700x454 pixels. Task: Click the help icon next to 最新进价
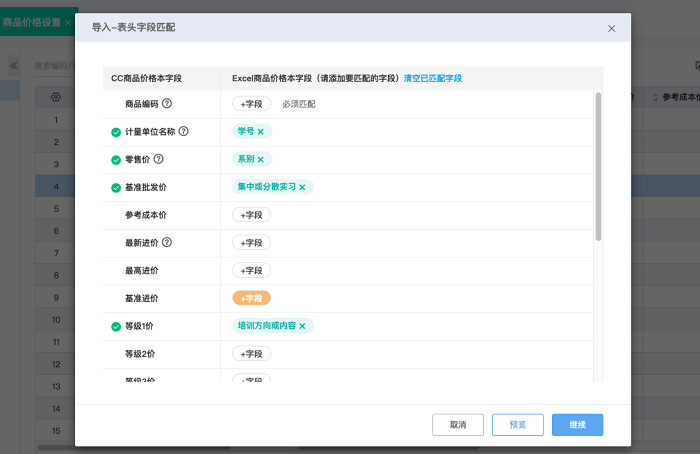pos(167,242)
